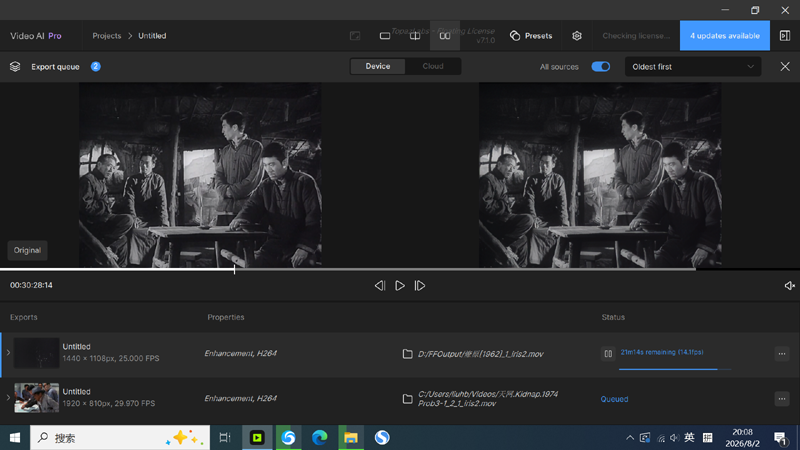Step forward one frame
Screen dimensions: 800x450
419,285
